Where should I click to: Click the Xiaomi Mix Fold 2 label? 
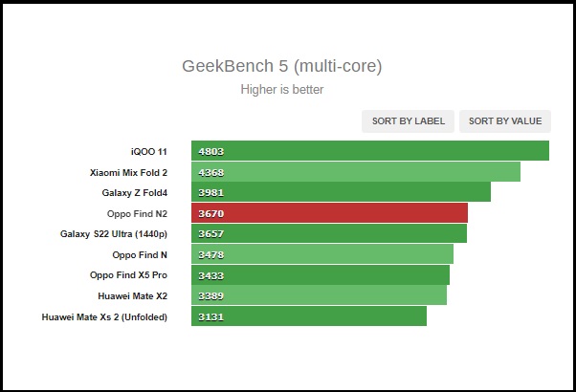tap(127, 172)
